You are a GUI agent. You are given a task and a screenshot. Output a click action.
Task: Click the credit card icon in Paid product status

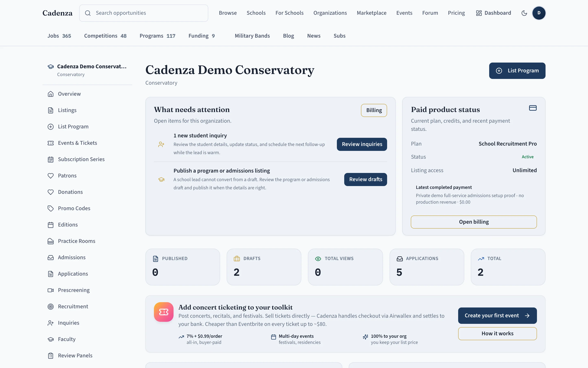(533, 108)
